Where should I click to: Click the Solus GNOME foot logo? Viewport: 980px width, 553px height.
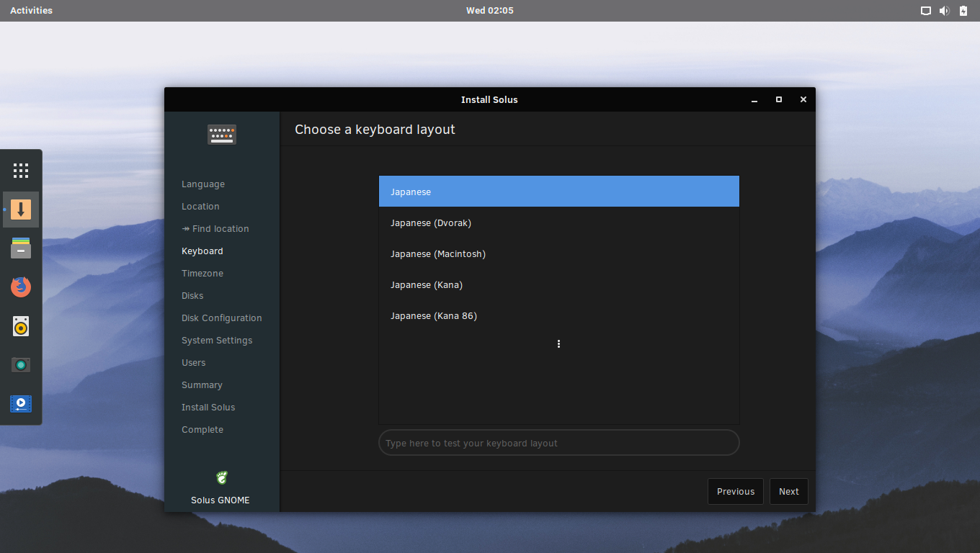[221, 477]
